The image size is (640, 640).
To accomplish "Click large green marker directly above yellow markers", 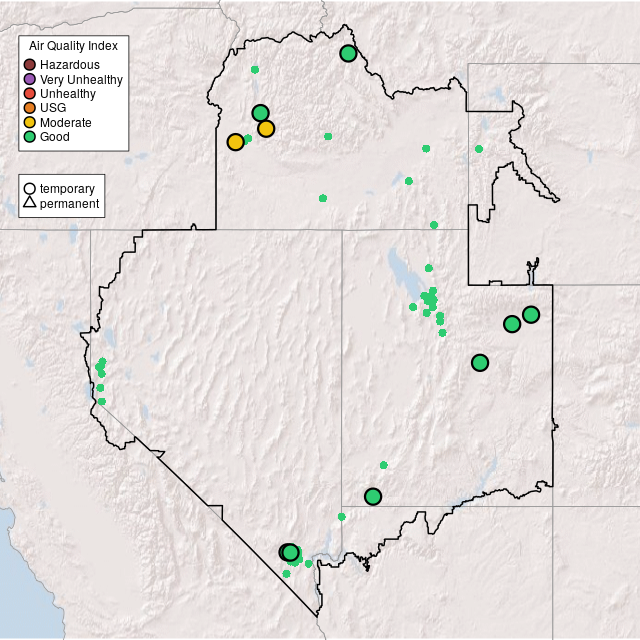I will [x=260, y=113].
